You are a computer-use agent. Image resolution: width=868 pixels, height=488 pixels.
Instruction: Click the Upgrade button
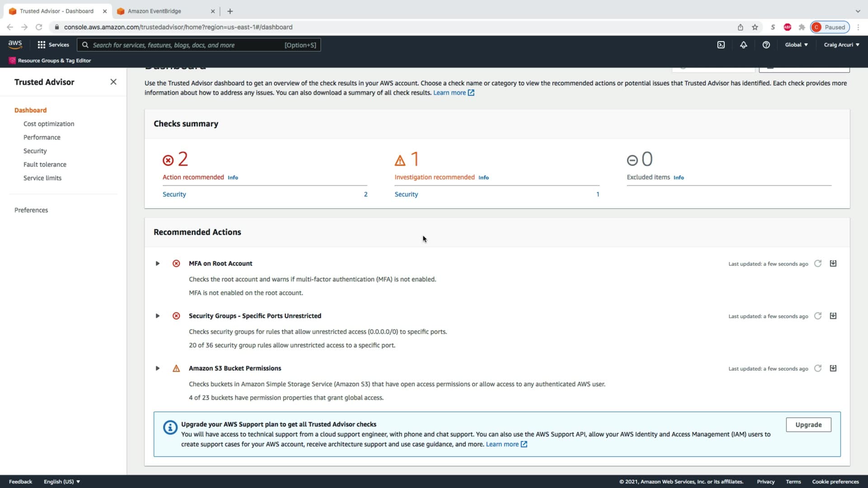point(808,425)
